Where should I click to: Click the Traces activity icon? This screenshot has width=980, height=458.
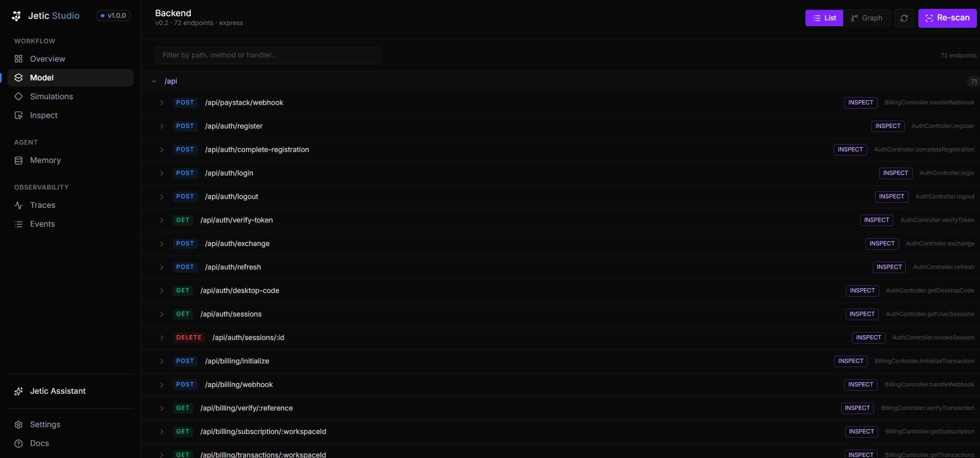pyautogui.click(x=19, y=205)
